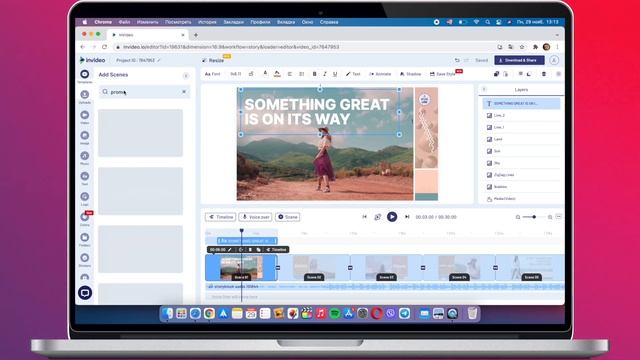Skip to previous scene
Viewport: 640px width, 360px height.
364,217
